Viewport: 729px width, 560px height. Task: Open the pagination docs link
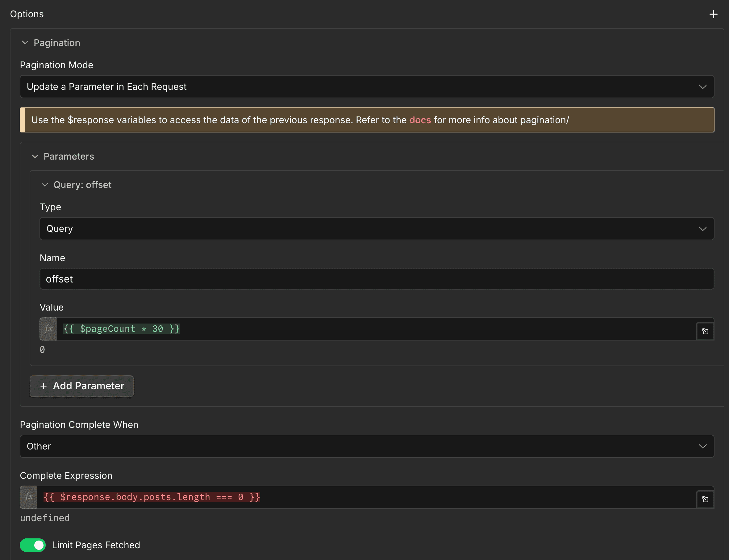419,120
